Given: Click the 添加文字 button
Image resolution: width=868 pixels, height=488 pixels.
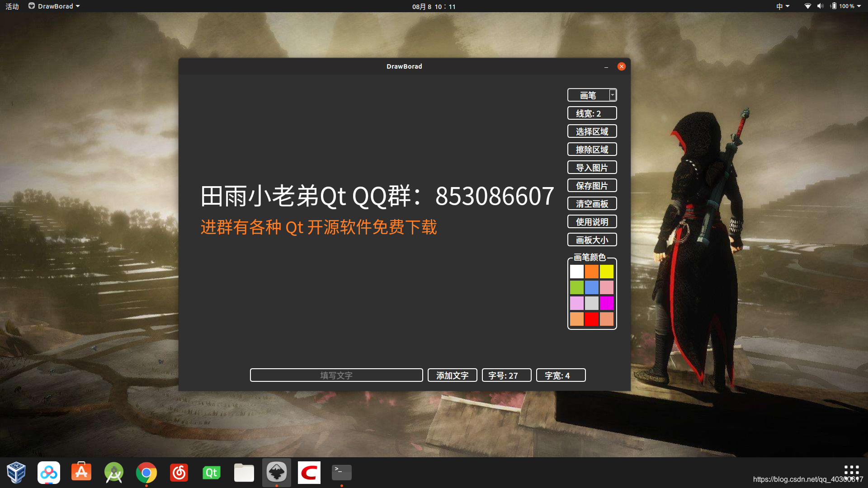Looking at the screenshot, I should click(452, 375).
